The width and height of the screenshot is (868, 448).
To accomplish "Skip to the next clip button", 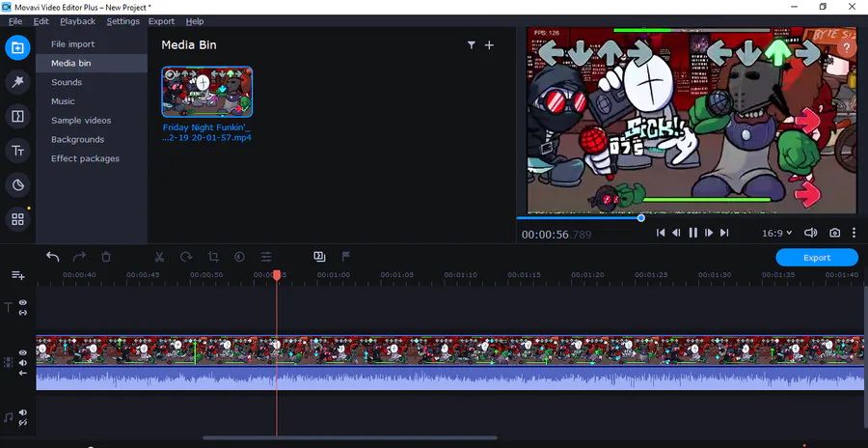I will coord(724,233).
